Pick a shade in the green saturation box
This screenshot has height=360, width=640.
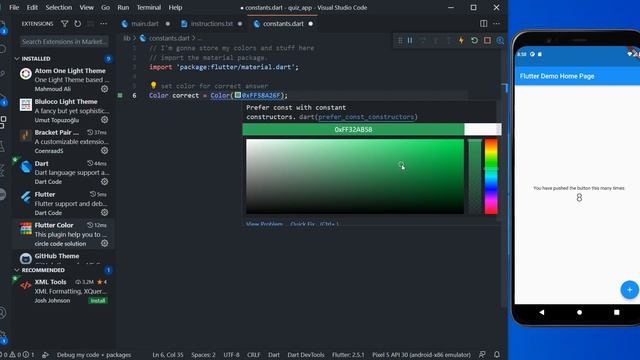tap(355, 176)
